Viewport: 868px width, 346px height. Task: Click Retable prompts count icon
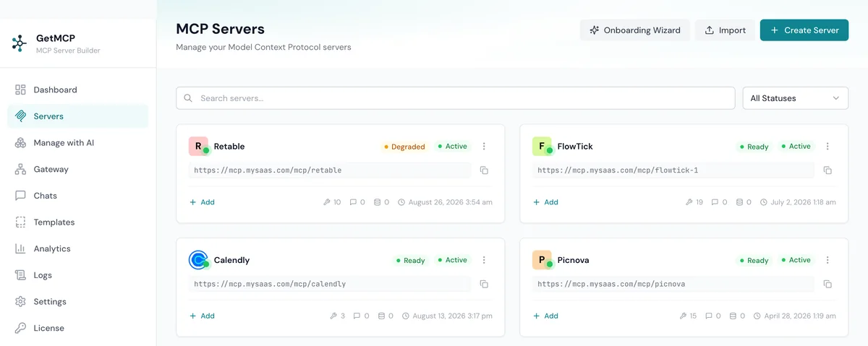pos(353,202)
